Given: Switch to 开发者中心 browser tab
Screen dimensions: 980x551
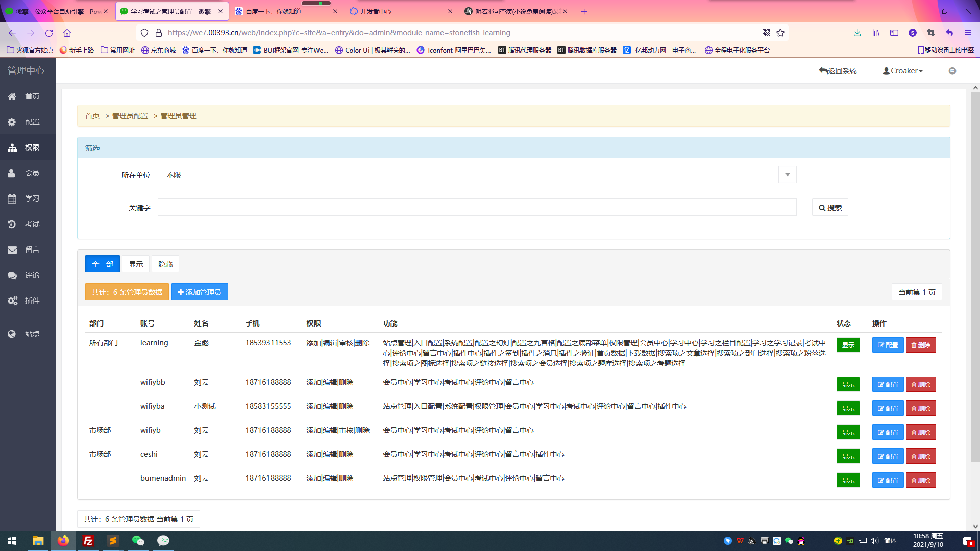Looking at the screenshot, I should point(401,11).
